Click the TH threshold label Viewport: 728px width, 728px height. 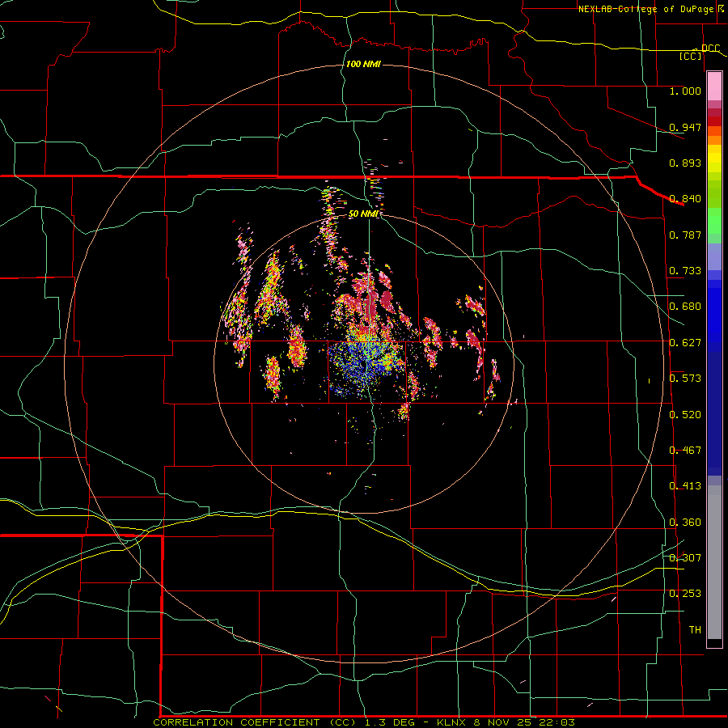click(x=695, y=630)
